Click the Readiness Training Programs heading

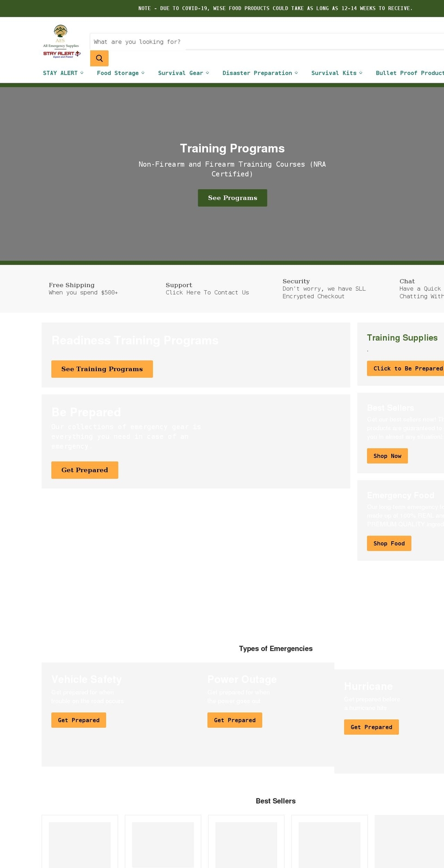[135, 341]
